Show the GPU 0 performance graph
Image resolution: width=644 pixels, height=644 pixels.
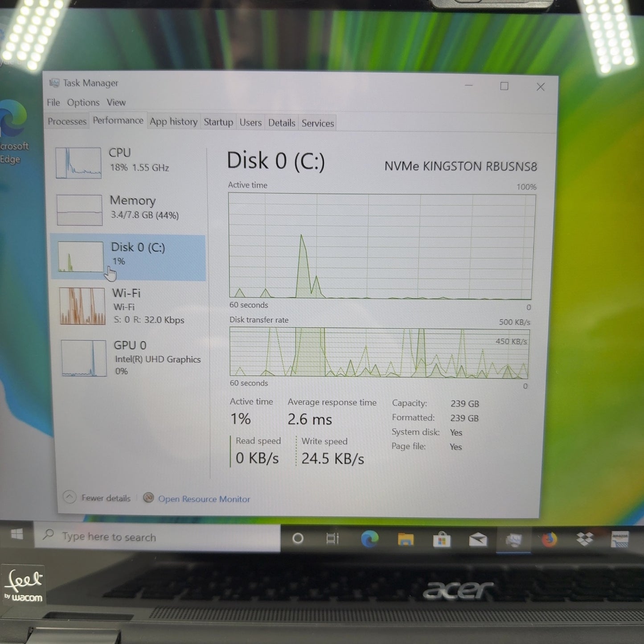coord(131,357)
